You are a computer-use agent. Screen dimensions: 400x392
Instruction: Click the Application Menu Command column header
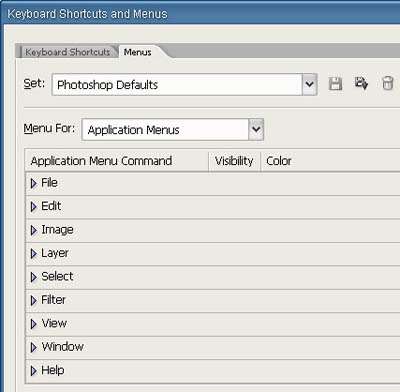point(117,161)
